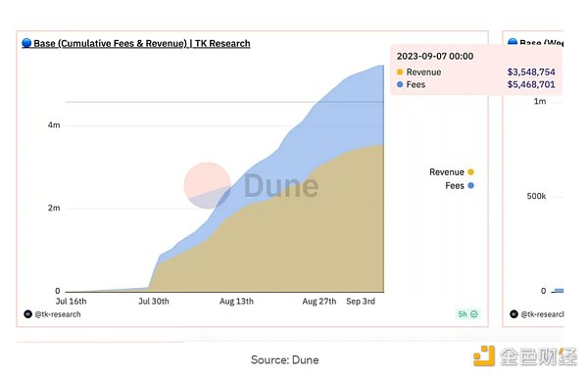The height and width of the screenshot is (377, 588).
Task: Click the Dune watermark logo in the chart
Action: pyautogui.click(x=251, y=185)
